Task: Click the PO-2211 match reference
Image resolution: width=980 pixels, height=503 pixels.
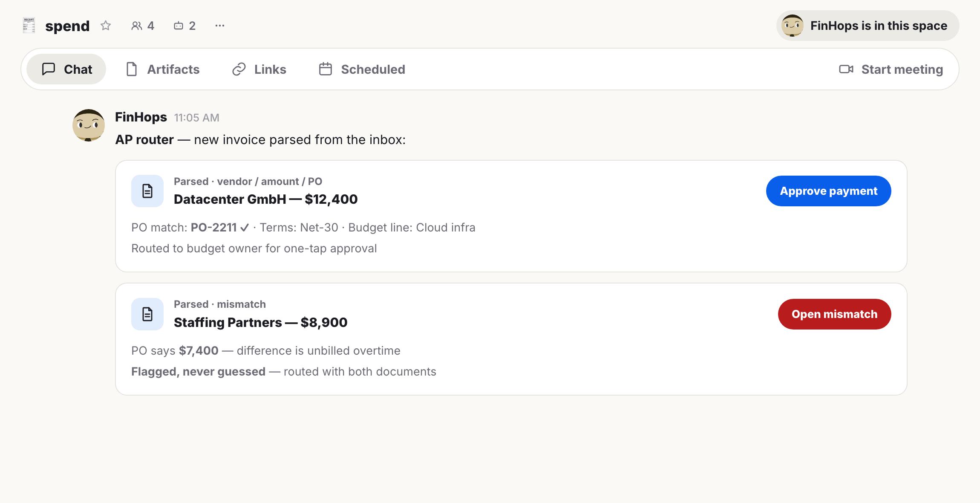Action: tap(213, 228)
